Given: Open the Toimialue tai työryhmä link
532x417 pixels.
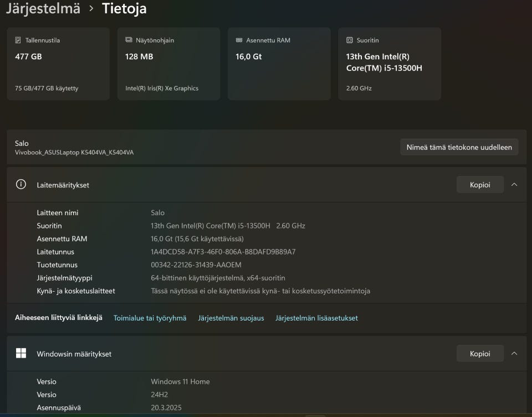Looking at the screenshot, I should click(x=150, y=318).
